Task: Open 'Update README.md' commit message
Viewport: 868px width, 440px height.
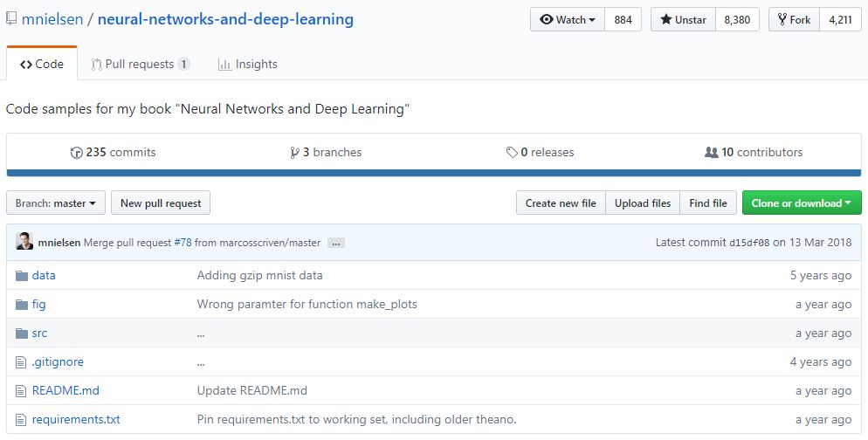Action: pyautogui.click(x=251, y=391)
